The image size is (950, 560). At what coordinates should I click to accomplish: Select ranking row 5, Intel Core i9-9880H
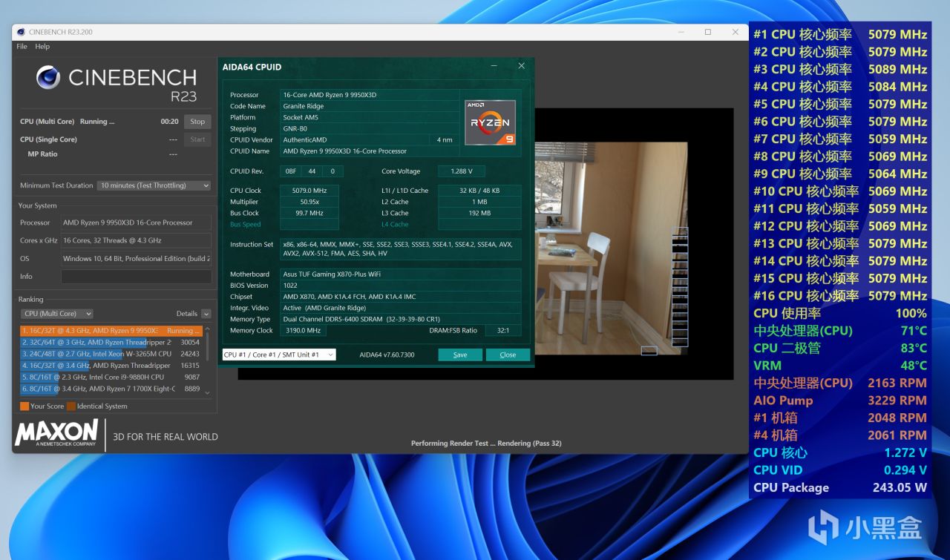pos(111,377)
